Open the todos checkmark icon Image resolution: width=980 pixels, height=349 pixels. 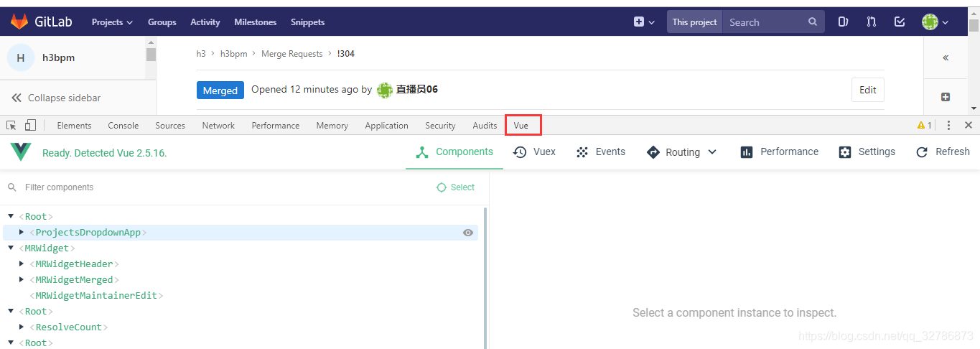tap(900, 22)
